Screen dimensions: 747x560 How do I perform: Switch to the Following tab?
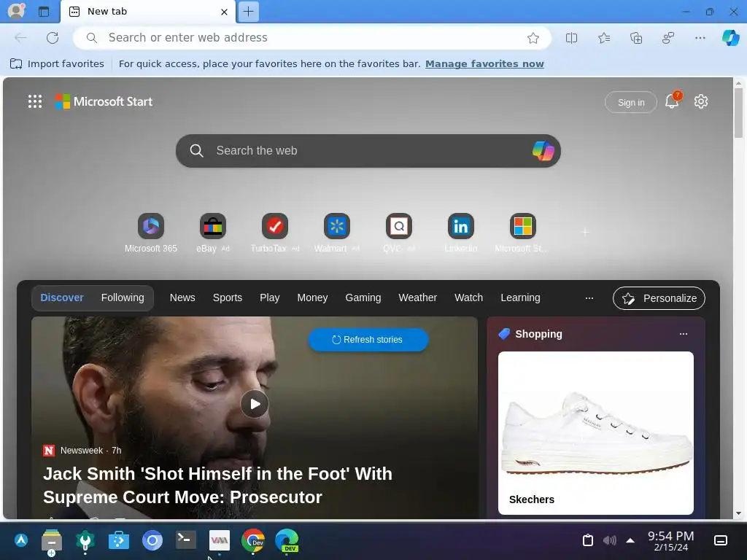pyautogui.click(x=123, y=297)
